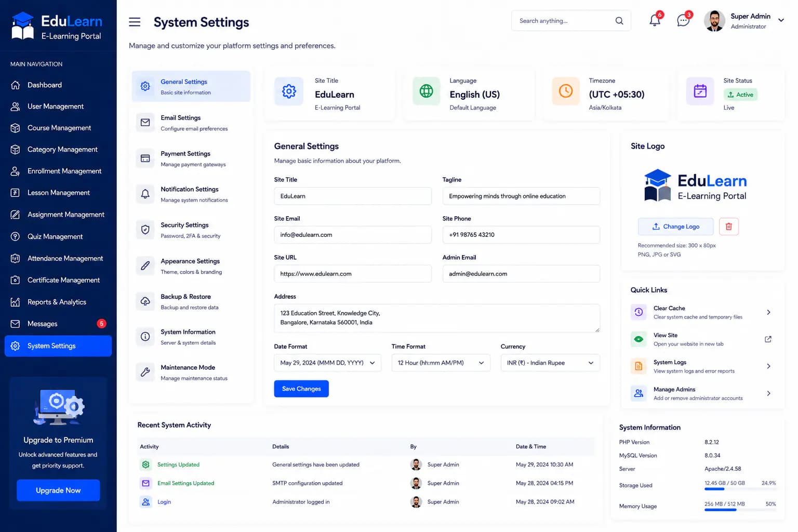Click the Reports & Analytics chart icon
The height and width of the screenshot is (532, 798).
(16, 302)
